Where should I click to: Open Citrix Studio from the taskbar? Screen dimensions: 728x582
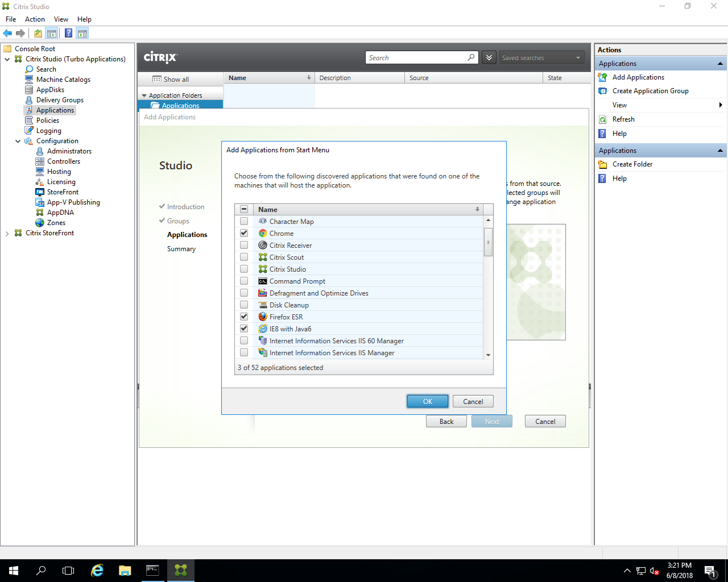pyautogui.click(x=180, y=570)
